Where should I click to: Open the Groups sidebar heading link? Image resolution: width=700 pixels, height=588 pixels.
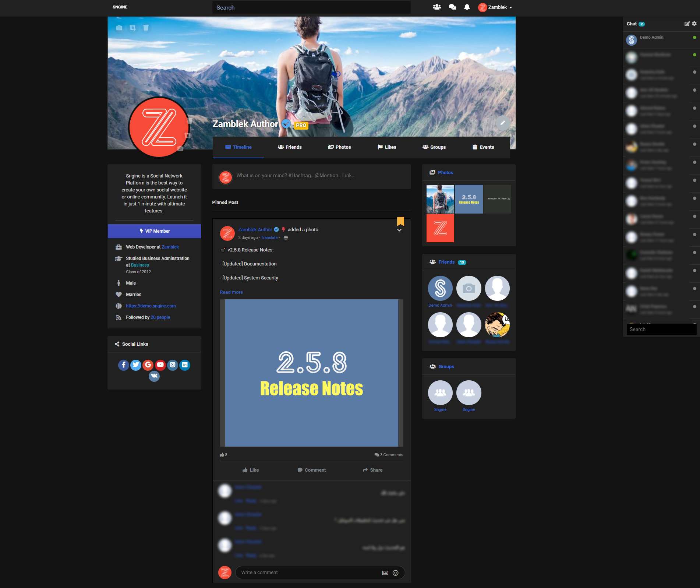coord(446,367)
